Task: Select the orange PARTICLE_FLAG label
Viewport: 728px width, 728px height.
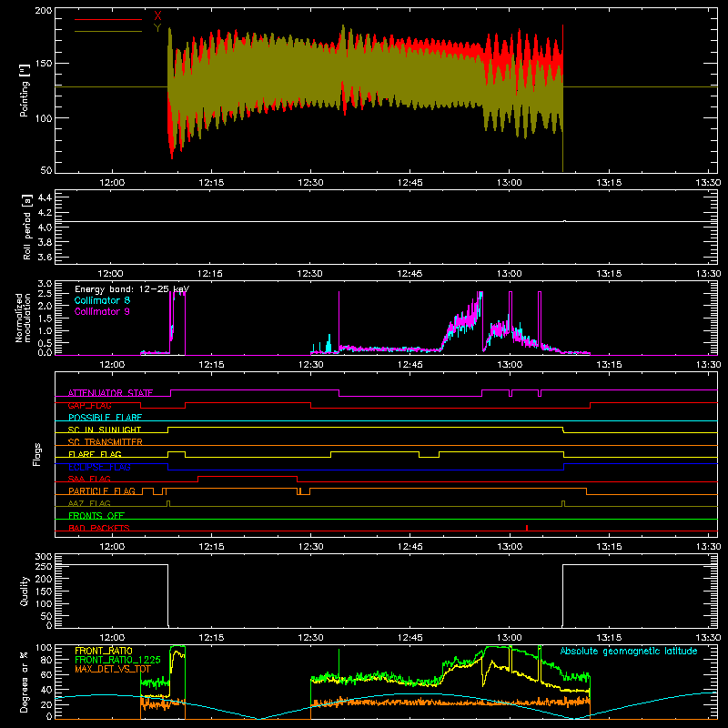Action: click(102, 490)
